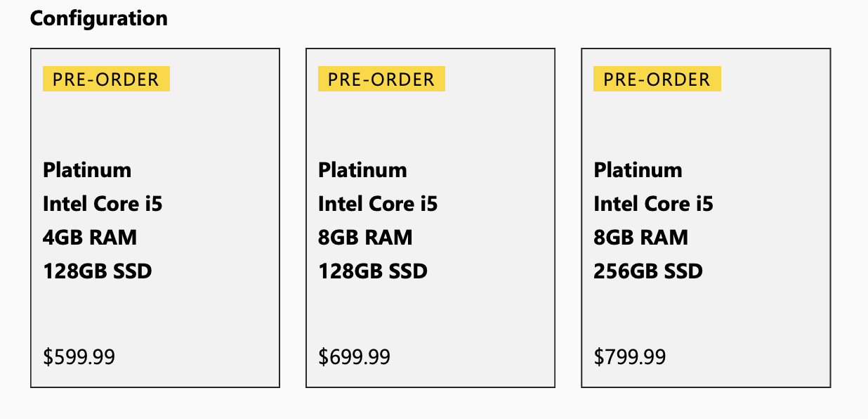Screen dimensions: 868x419
Task: Click 8GB RAM text in the $699.99 card
Action: click(x=365, y=238)
